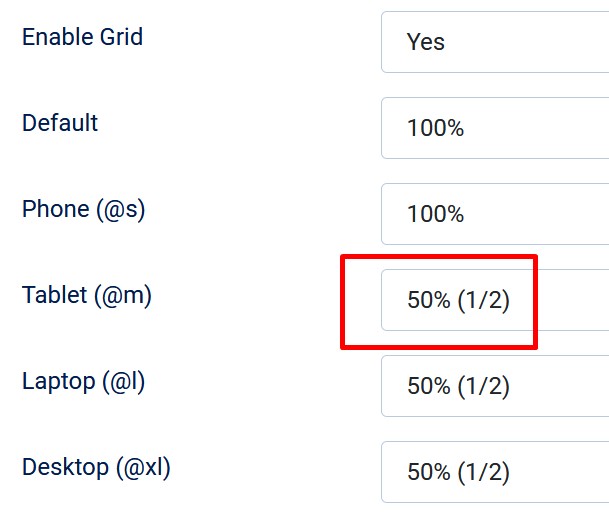The height and width of the screenshot is (515, 609).
Task: Open the Desktop (@xl) width dropdown
Action: [x=495, y=472]
